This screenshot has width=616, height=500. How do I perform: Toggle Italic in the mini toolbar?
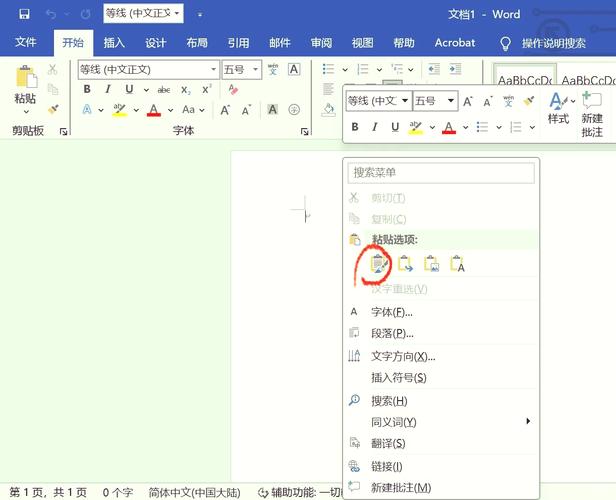[375, 127]
